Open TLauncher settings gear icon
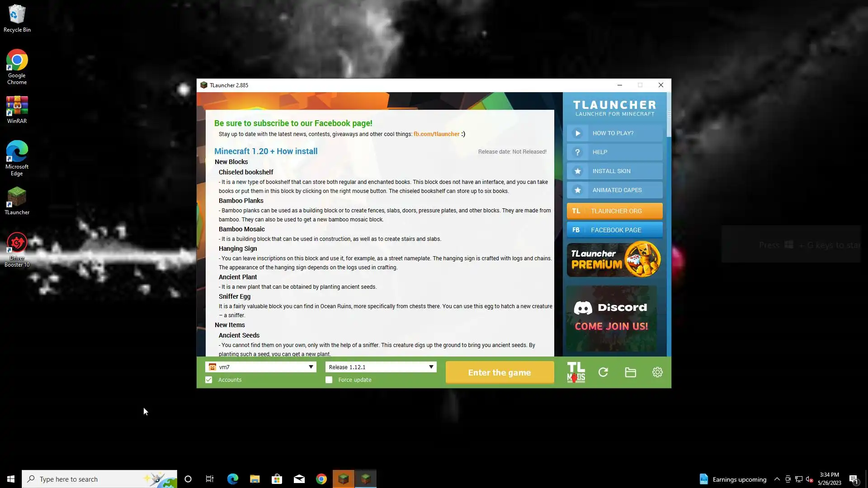Image resolution: width=868 pixels, height=488 pixels. [657, 372]
